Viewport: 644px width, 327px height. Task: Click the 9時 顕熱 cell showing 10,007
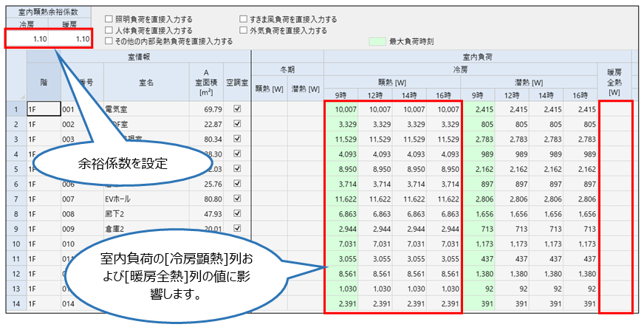point(342,109)
